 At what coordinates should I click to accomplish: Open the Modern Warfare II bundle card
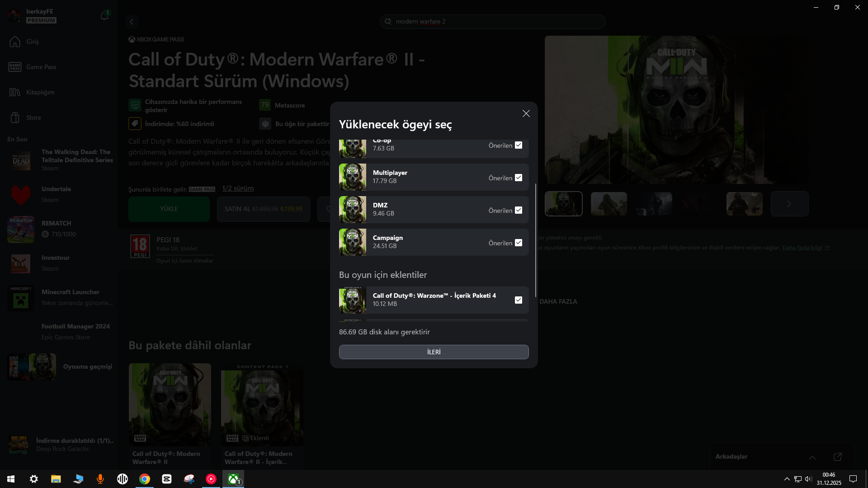point(170,416)
